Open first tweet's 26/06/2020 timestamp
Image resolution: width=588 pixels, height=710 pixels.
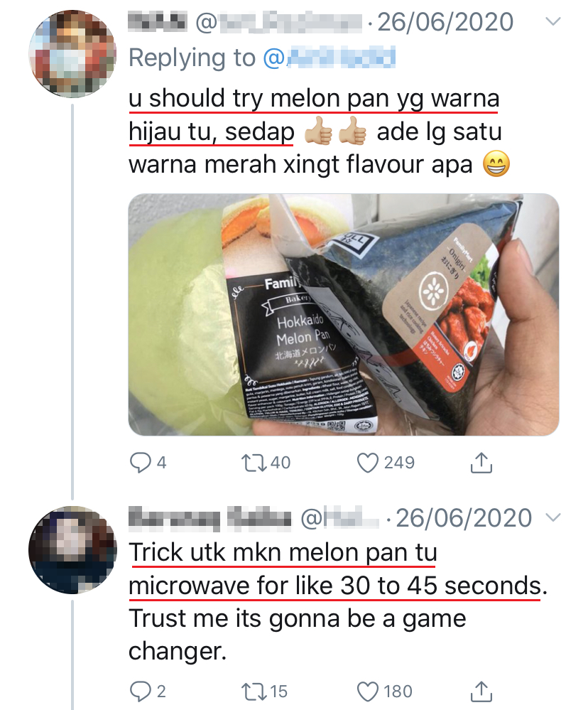[445, 22]
